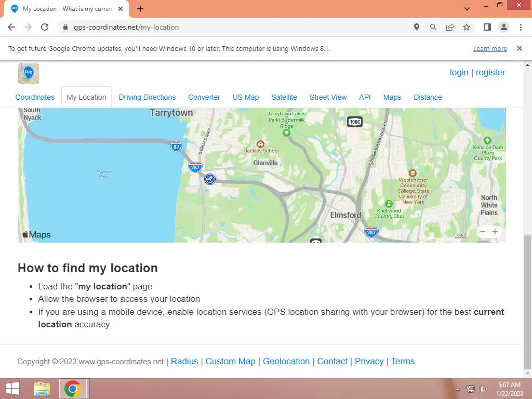Open the US Map tab

click(246, 97)
